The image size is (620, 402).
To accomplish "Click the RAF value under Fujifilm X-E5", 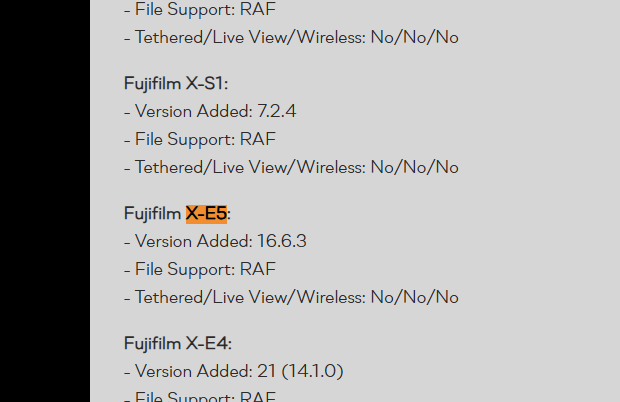I will point(257,269).
